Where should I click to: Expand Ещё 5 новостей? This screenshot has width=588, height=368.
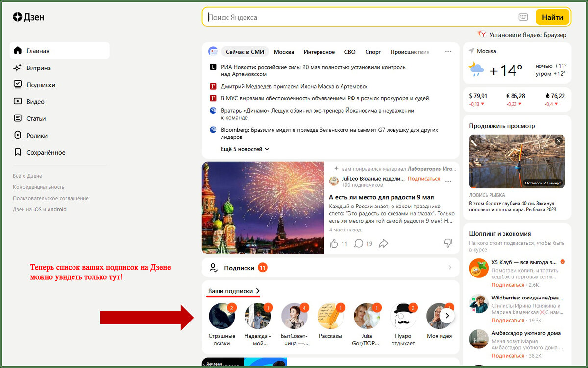click(x=245, y=149)
